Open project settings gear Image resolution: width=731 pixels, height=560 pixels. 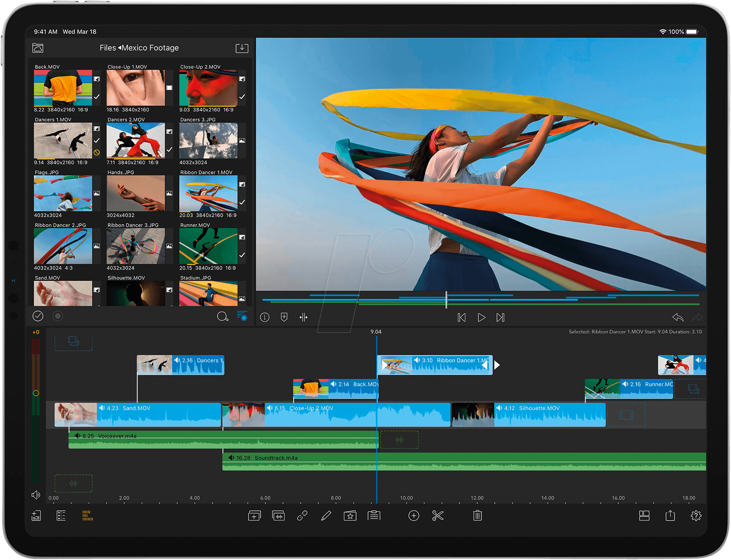[696, 515]
